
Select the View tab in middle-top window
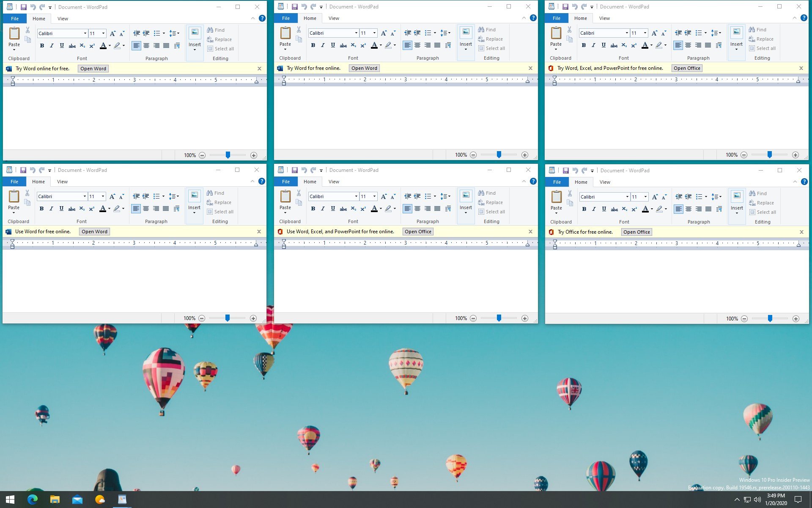(333, 18)
